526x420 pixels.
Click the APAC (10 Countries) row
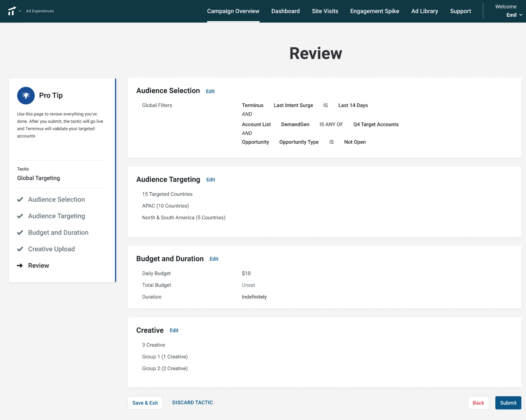coord(166,206)
